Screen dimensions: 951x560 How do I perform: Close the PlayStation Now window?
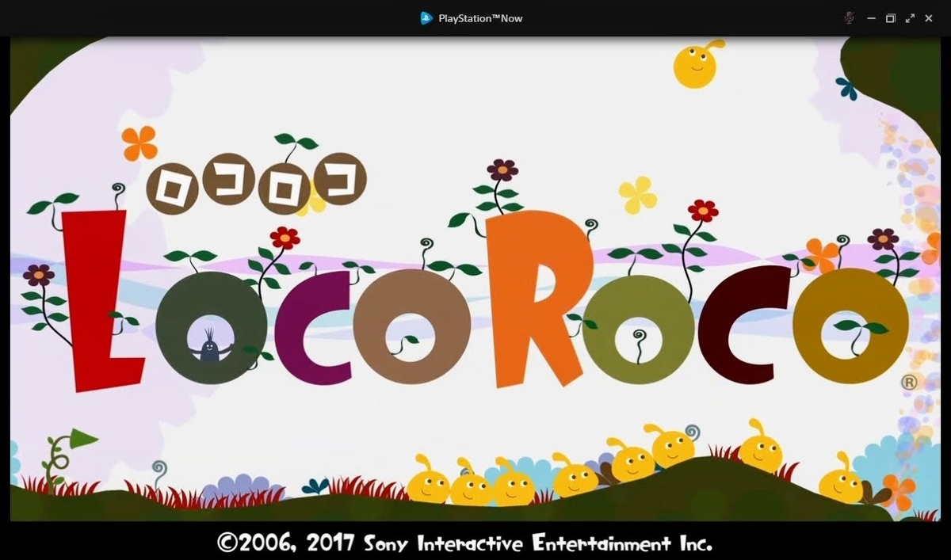coord(929,18)
